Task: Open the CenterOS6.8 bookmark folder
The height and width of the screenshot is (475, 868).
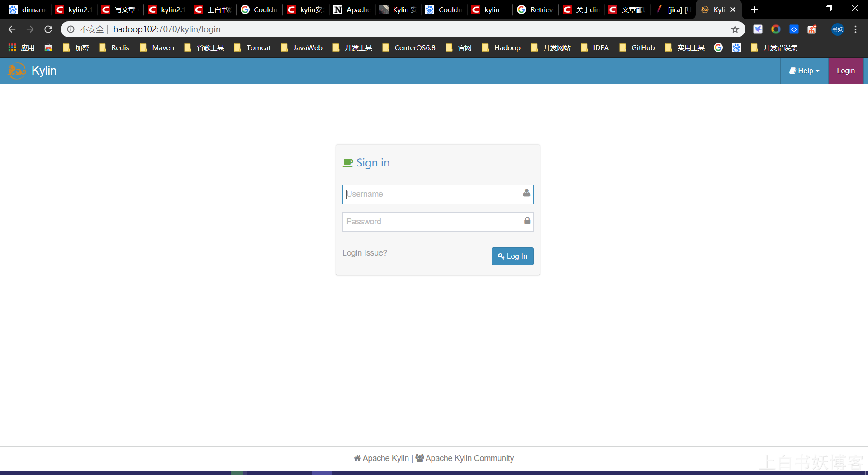Action: (409, 48)
